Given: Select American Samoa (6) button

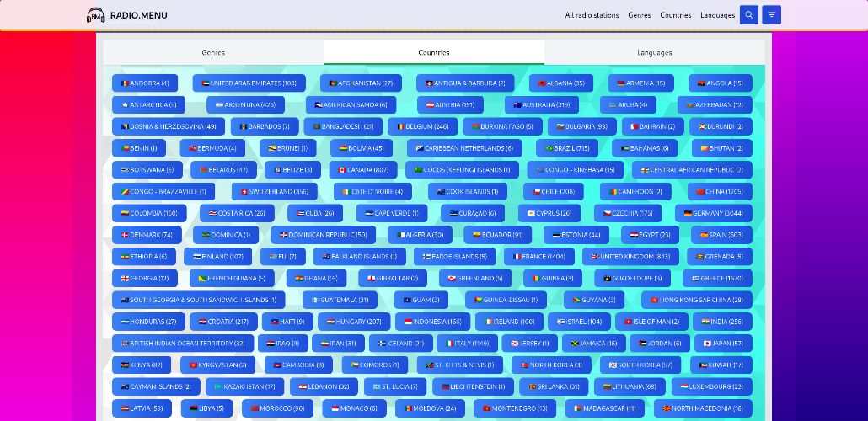Looking at the screenshot, I should (x=351, y=104).
